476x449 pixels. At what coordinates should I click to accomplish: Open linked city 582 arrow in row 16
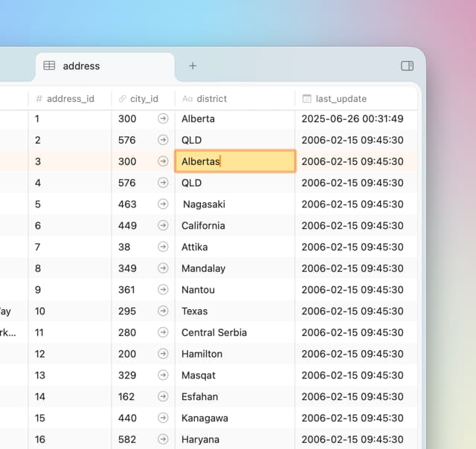pos(163,439)
